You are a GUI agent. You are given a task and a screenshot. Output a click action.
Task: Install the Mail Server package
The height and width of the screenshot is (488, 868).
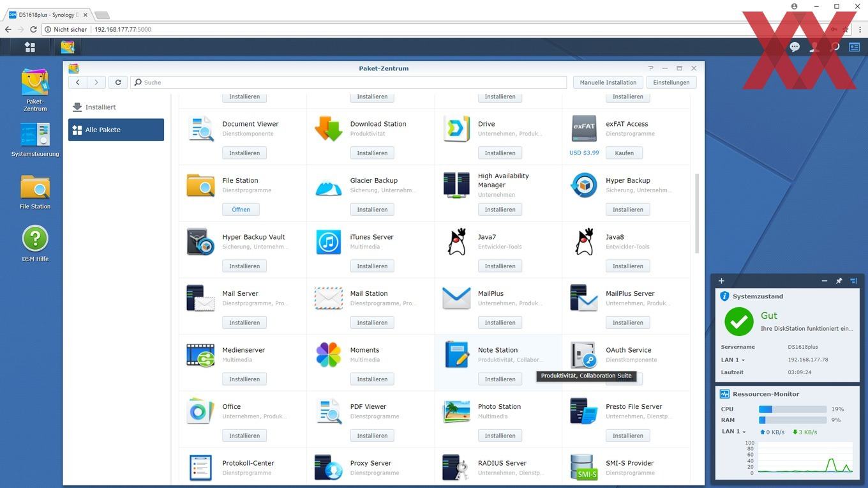click(x=244, y=323)
